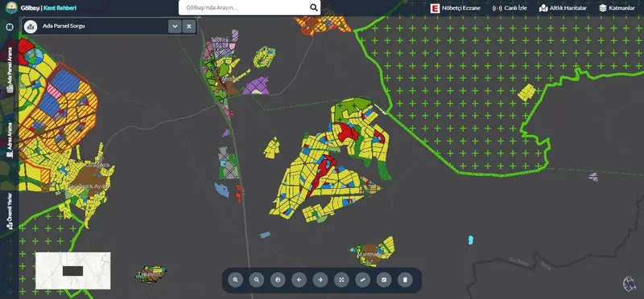Screen dimensions: 644x299
Task: Click the search magnifier icon
Action: point(314,7)
